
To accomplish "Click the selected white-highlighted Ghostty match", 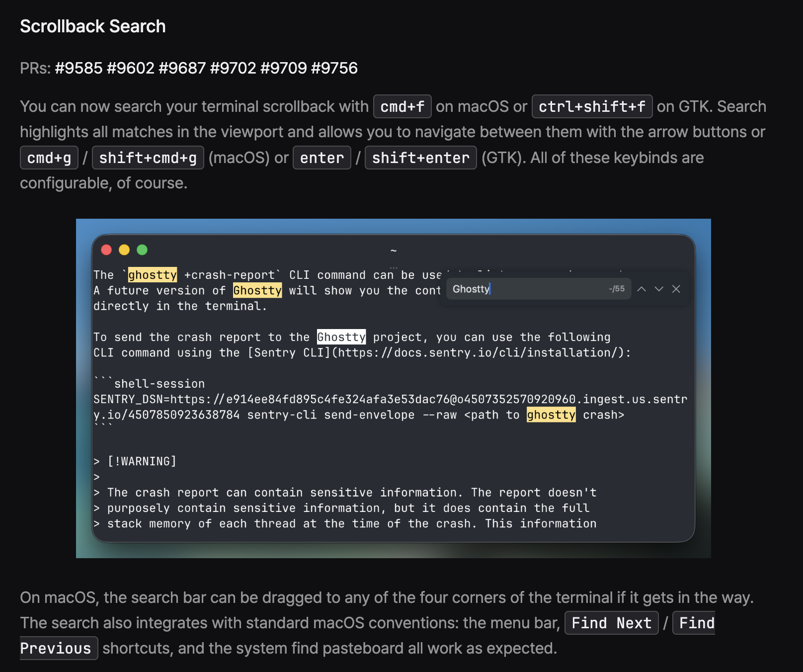I will 341,337.
